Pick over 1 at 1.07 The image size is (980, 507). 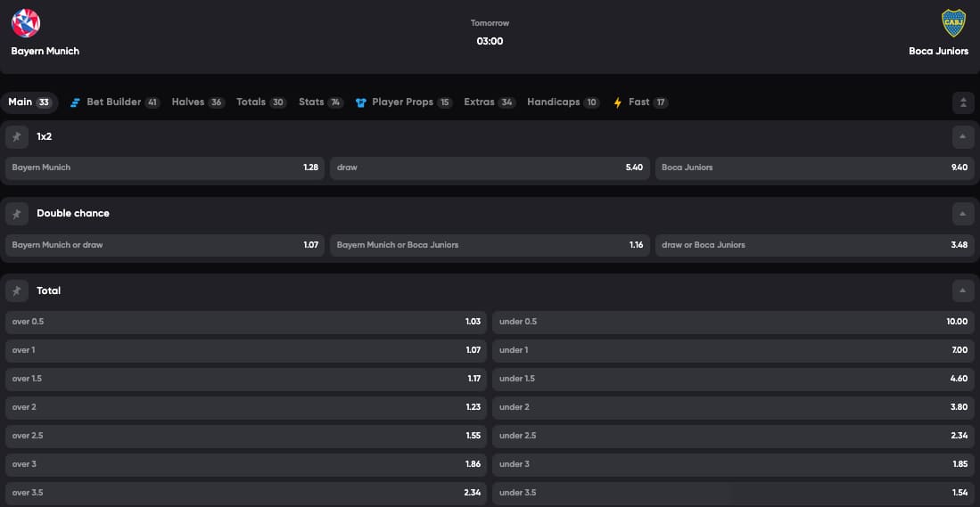(x=246, y=351)
